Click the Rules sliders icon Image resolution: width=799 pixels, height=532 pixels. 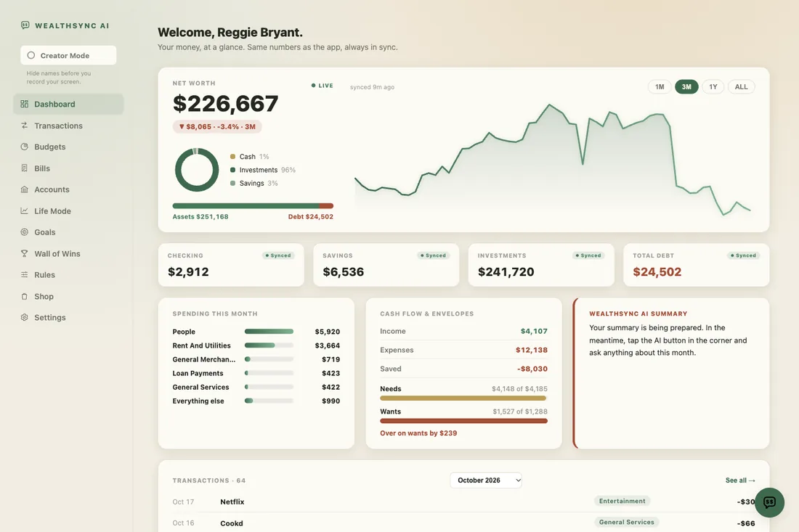click(25, 274)
